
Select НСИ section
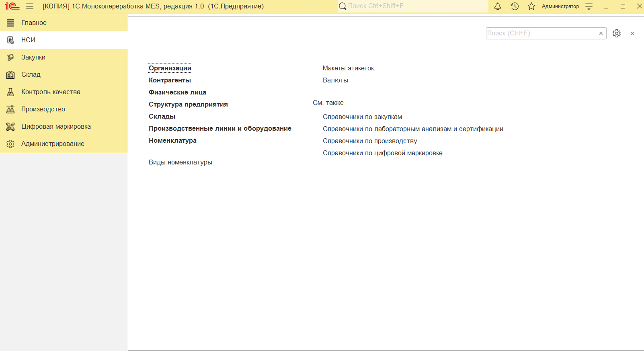tap(64, 40)
